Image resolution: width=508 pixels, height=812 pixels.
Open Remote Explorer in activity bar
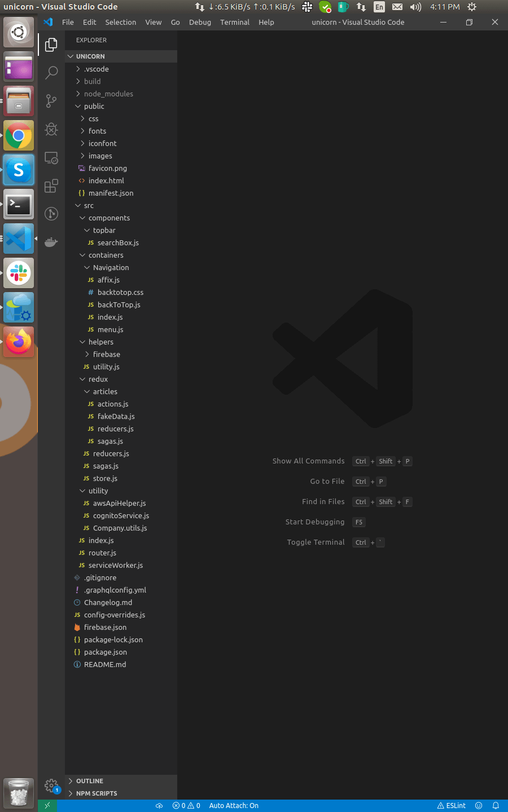coord(51,158)
